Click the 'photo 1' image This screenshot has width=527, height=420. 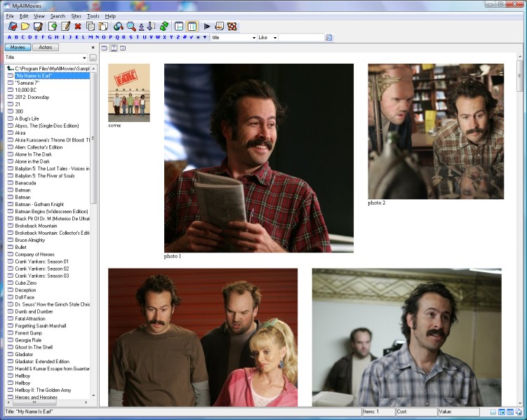pyautogui.click(x=259, y=158)
